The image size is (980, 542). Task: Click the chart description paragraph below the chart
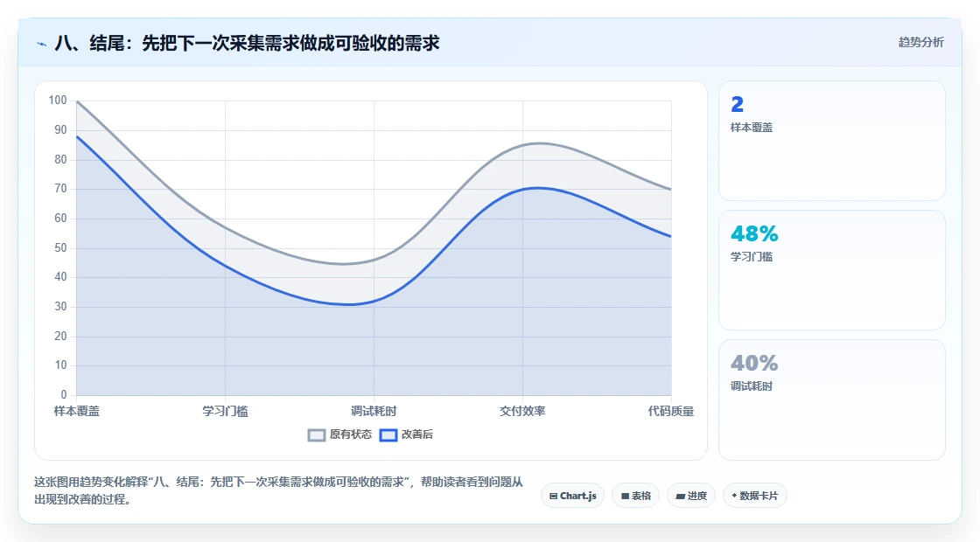[278, 490]
